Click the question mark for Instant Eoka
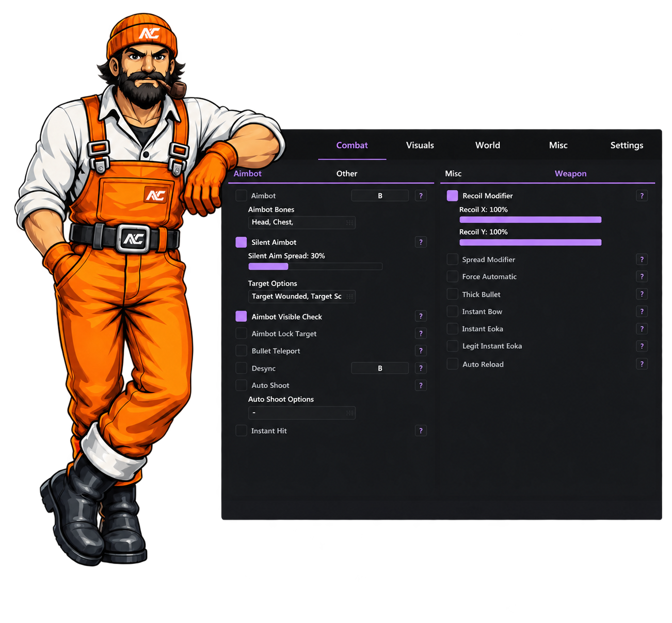The image size is (672, 623). coord(642,329)
